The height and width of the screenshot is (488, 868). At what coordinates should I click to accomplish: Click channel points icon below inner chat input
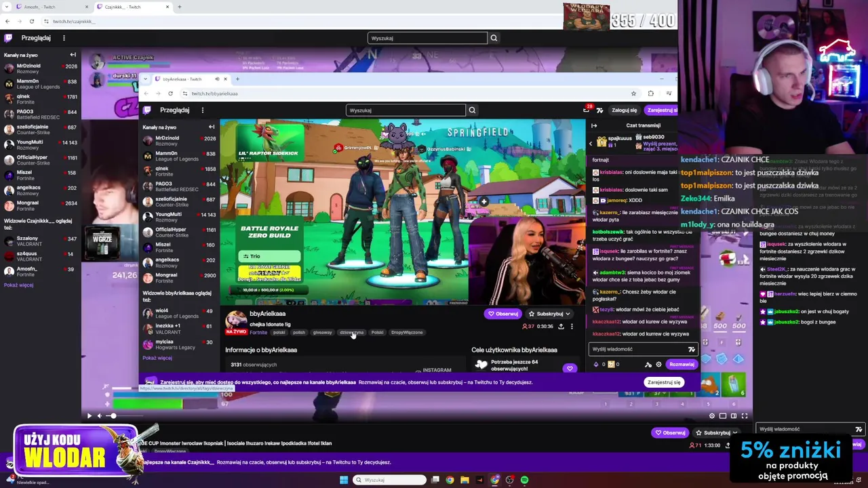(611, 364)
